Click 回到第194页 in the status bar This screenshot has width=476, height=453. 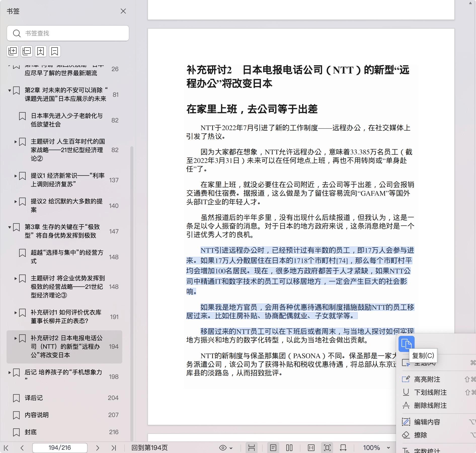pyautogui.click(x=149, y=448)
